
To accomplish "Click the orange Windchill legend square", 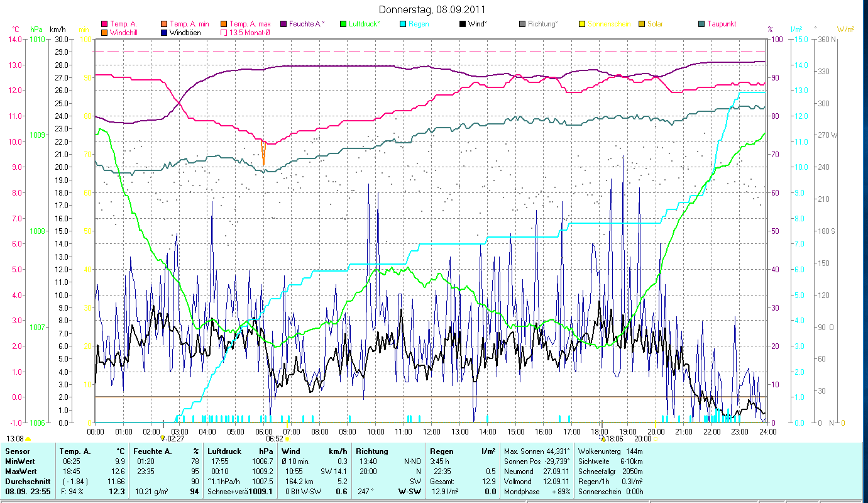I will click(x=104, y=33).
